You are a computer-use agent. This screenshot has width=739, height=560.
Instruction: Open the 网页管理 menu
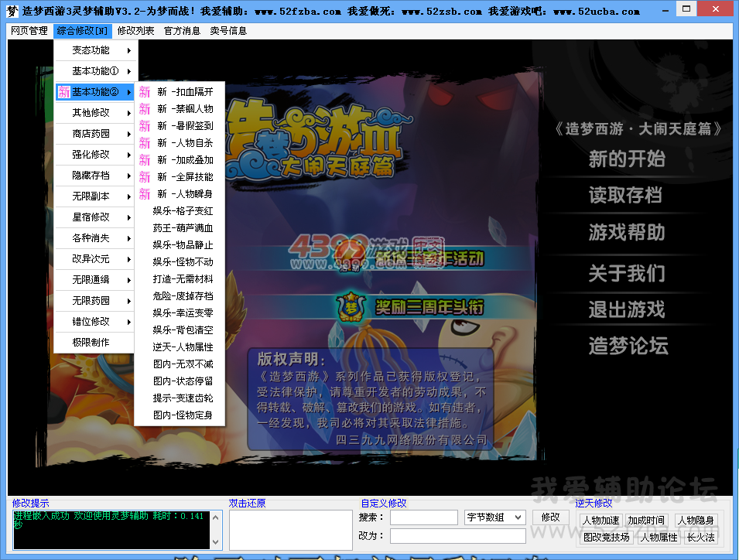29,31
